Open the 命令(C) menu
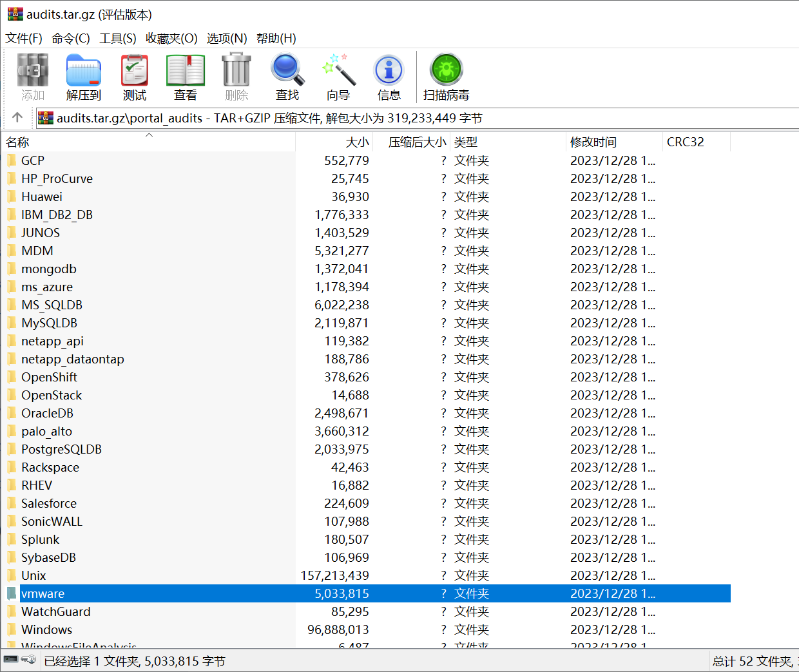799x672 pixels. (x=71, y=39)
